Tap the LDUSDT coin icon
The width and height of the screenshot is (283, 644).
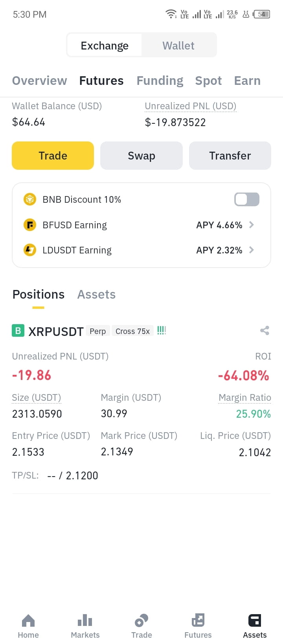click(30, 250)
